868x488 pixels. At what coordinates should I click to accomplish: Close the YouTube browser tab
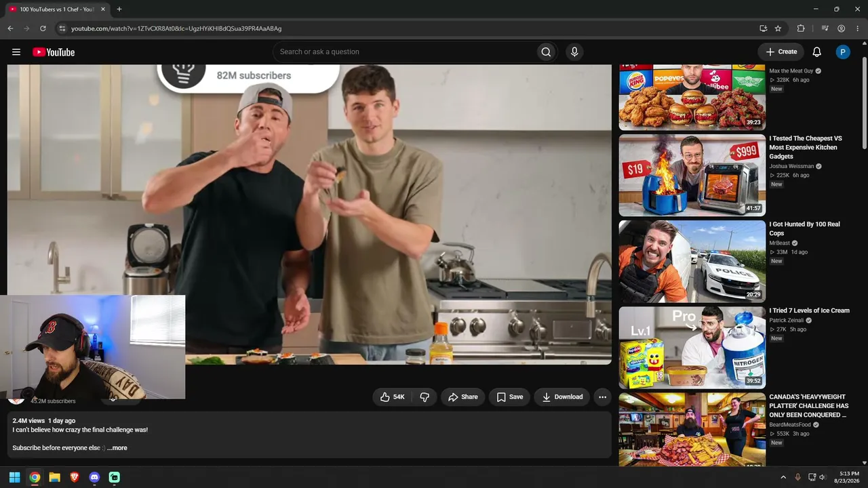coord(103,9)
